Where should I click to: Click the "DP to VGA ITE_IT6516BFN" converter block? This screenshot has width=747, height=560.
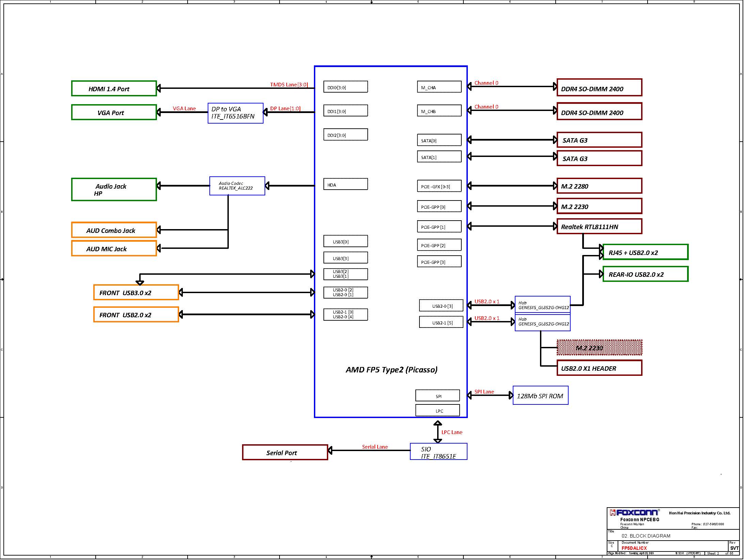[x=236, y=113]
